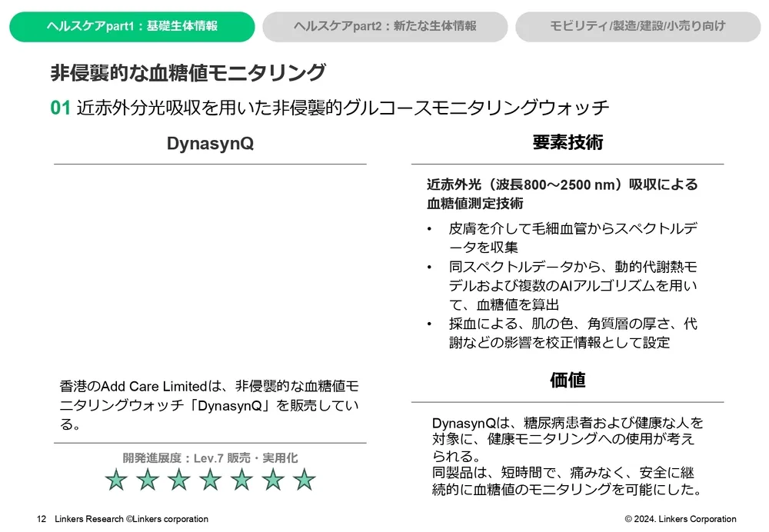This screenshot has height=532, width=769.
Task: Click the © 2024. Linkers Corporation footer text
Action: click(680, 519)
